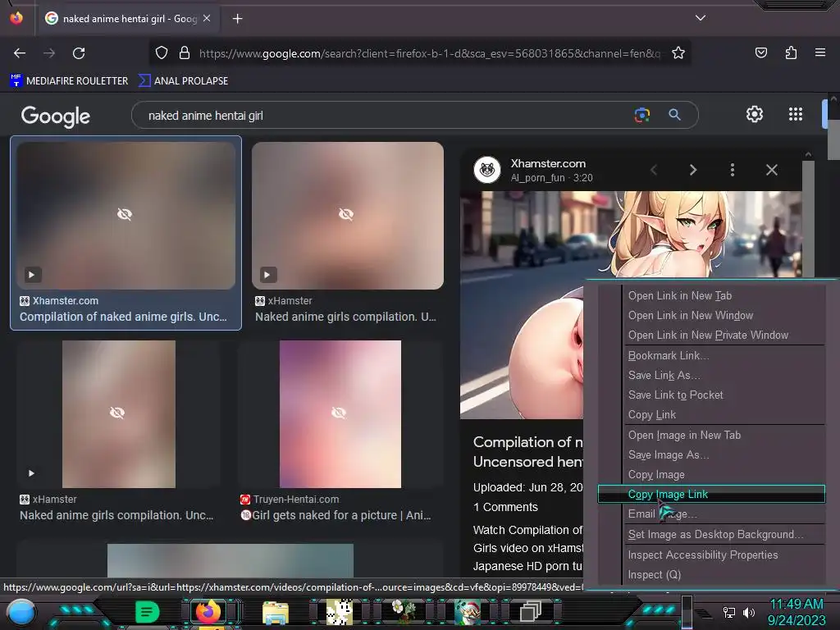Screen dimensions: 840x630
Task: Open the three-dot more options in preview panel
Action: [x=733, y=170]
